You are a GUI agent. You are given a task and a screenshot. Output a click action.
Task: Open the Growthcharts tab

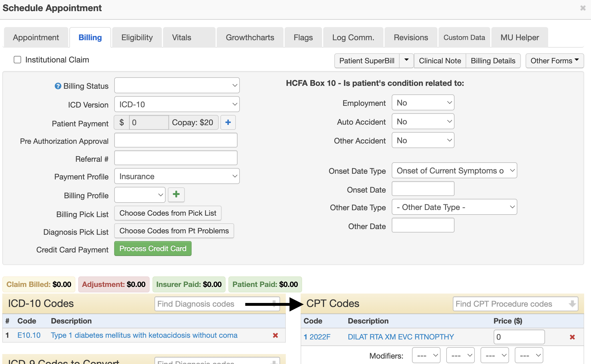[x=250, y=37]
